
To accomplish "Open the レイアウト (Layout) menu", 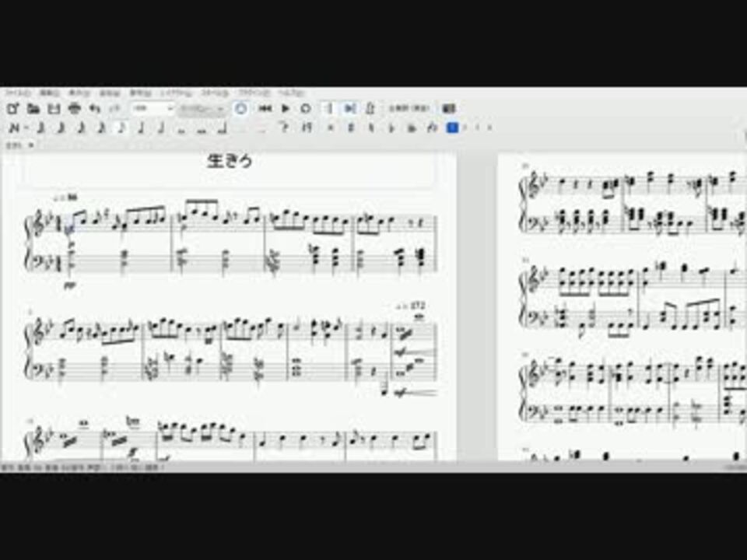I will [x=177, y=93].
